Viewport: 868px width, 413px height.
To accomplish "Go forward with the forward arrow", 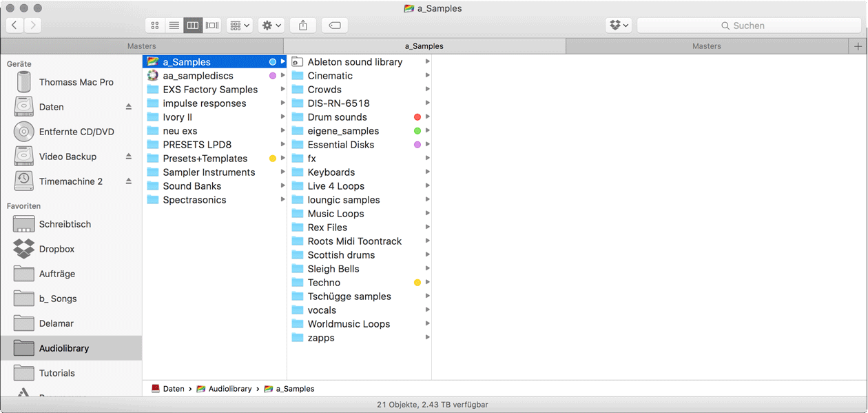I will (x=32, y=26).
